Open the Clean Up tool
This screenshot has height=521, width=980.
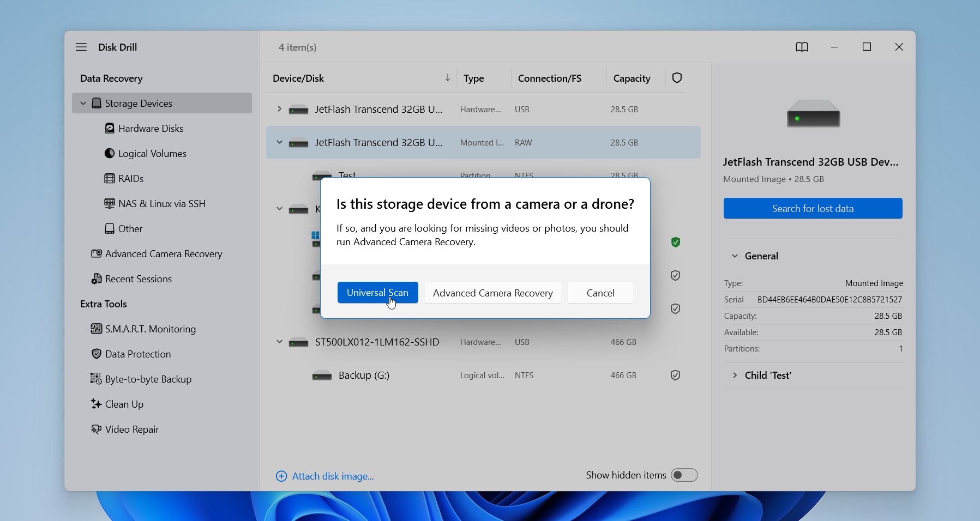tap(117, 404)
